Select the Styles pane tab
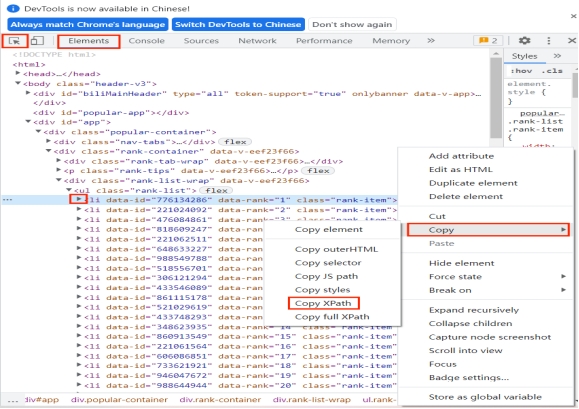Screen dimensions: 579x409 (x=524, y=56)
